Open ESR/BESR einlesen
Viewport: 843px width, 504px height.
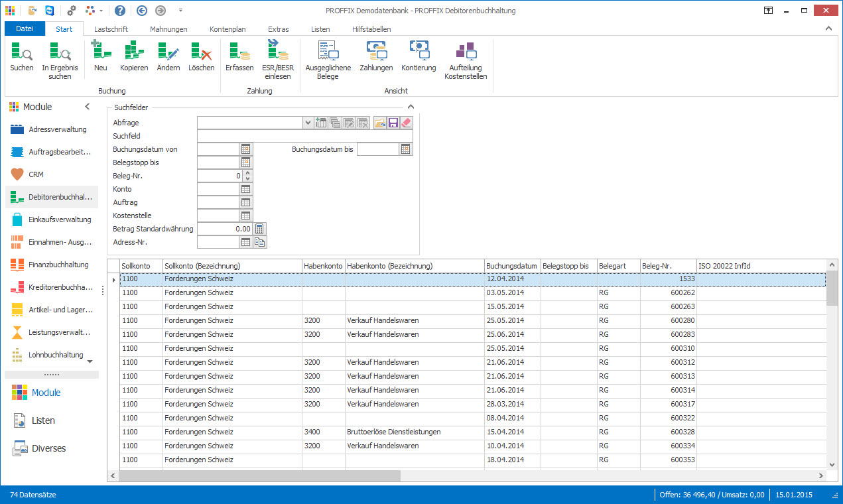276,60
